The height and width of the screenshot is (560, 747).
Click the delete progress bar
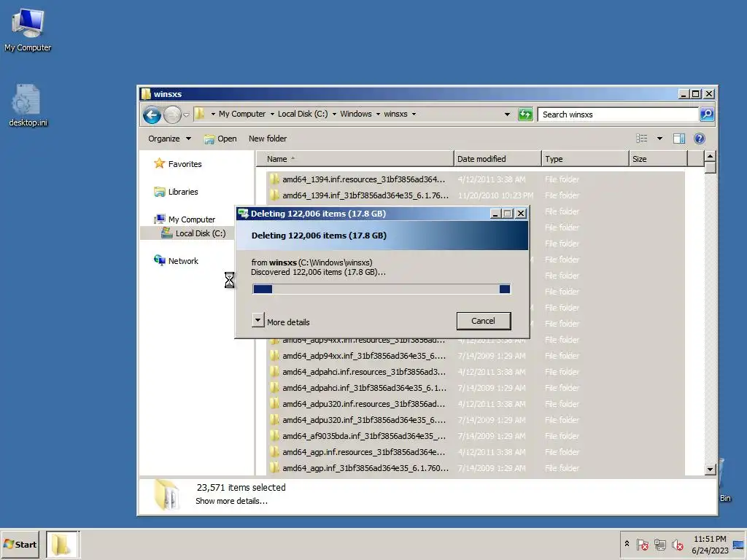click(382, 289)
